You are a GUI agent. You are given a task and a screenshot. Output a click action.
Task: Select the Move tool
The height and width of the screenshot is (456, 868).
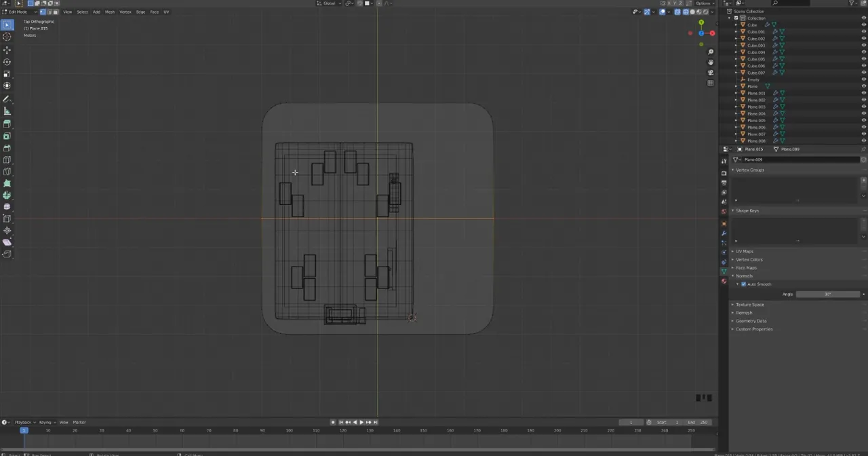coord(7,50)
